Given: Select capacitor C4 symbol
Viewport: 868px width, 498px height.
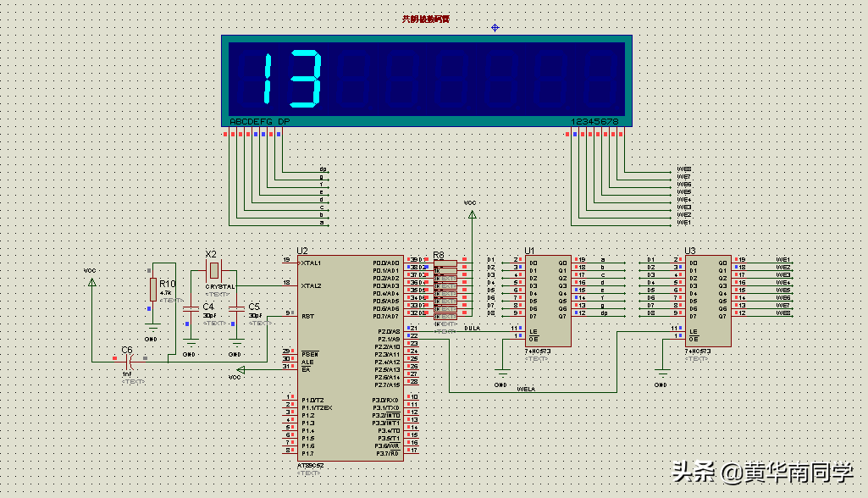Looking at the screenshot, I should point(191,308).
